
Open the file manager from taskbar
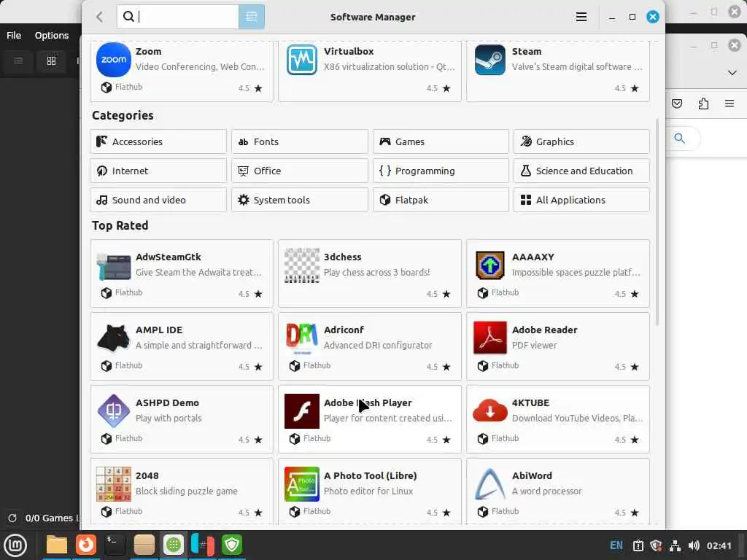pos(56,545)
